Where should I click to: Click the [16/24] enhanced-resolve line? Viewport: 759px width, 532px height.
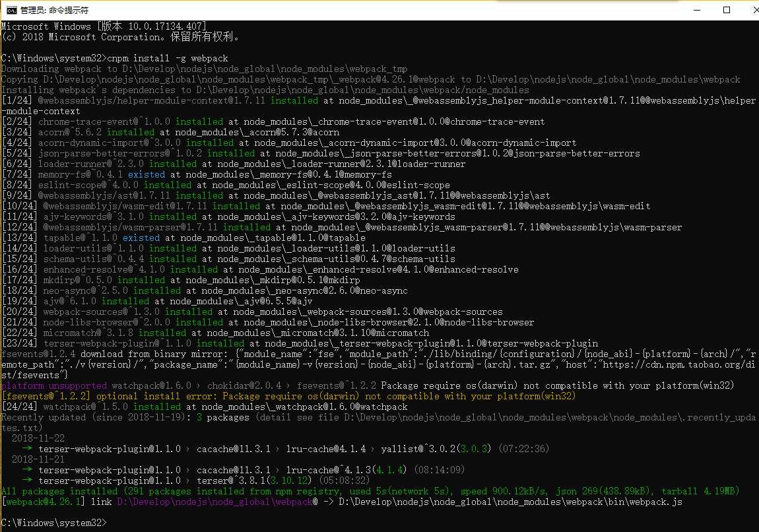[260, 270]
